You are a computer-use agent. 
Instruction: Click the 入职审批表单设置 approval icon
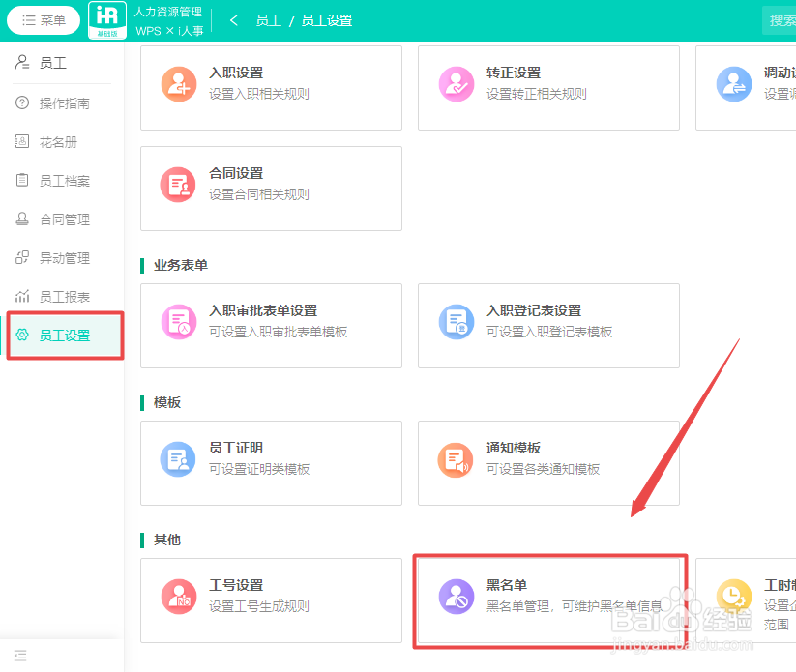coord(178,322)
